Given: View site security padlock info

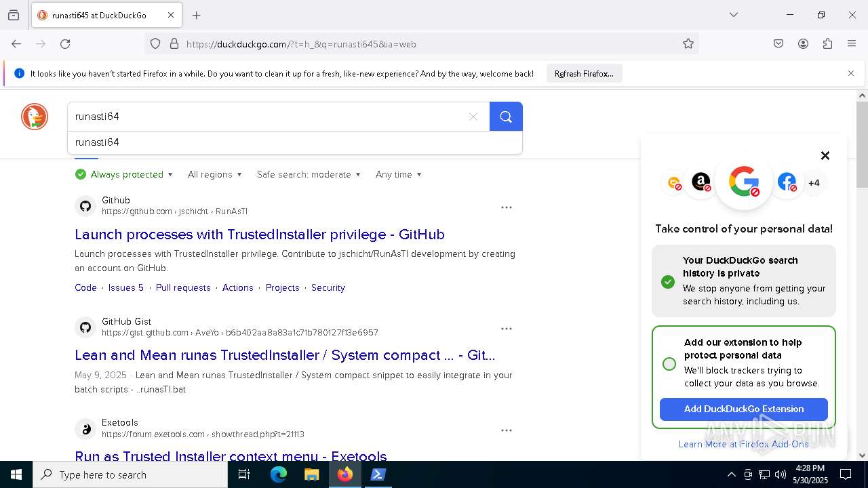Looking at the screenshot, I should coord(174,44).
